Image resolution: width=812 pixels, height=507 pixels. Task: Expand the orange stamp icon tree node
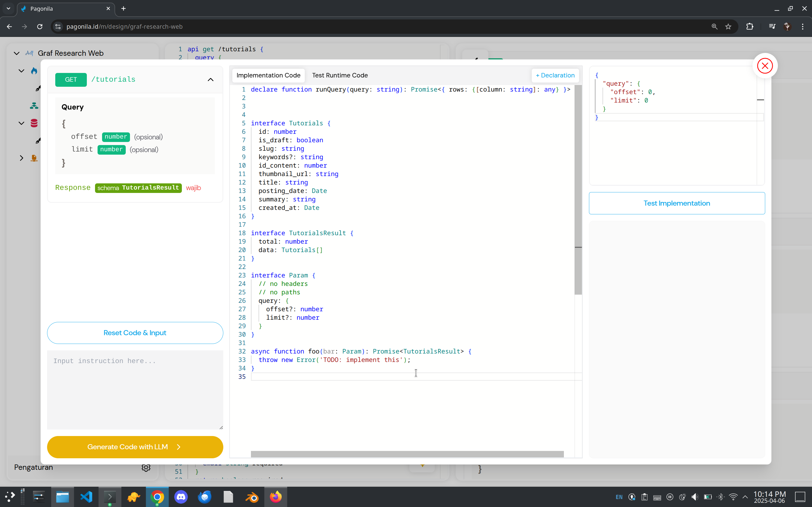[21, 158]
